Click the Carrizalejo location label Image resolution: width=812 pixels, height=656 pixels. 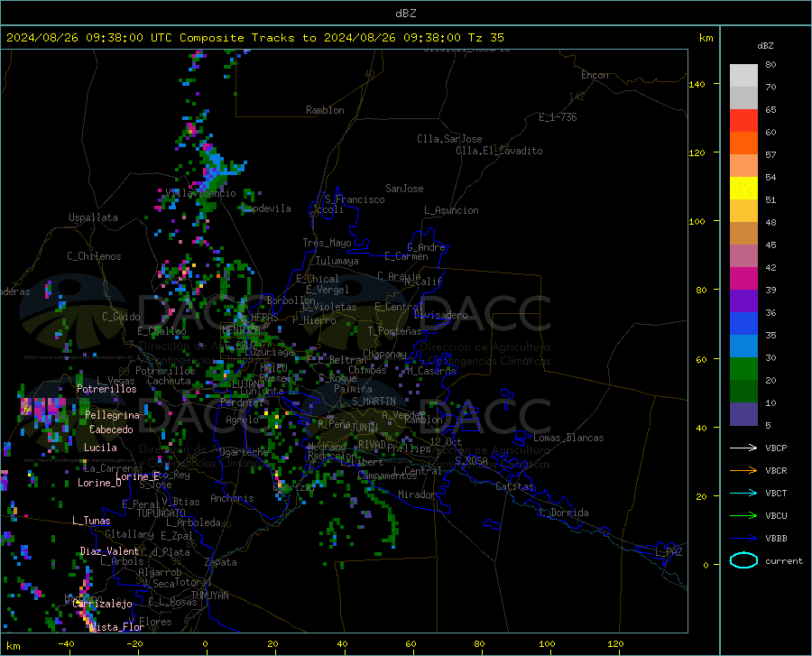coord(103,604)
